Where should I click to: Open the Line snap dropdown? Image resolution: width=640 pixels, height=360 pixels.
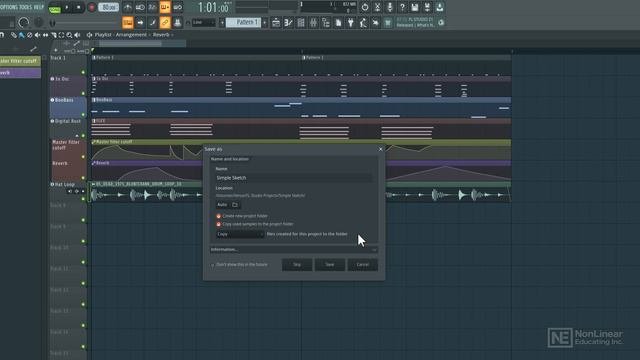pos(203,22)
